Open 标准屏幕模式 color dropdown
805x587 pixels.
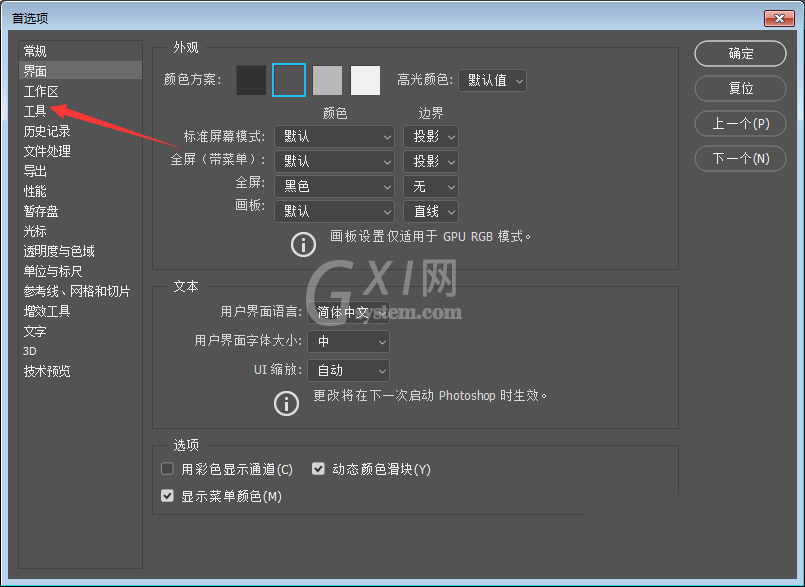tap(334, 137)
